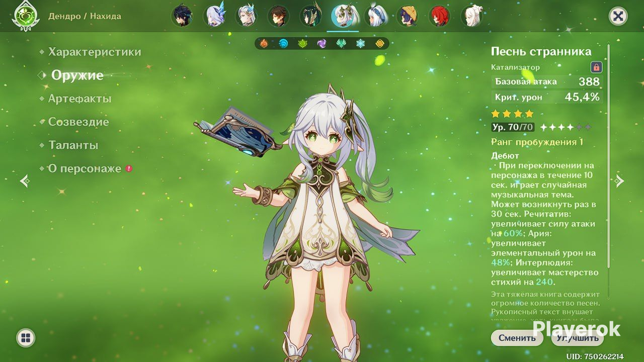Image resolution: width=644 pixels, height=362 pixels.
Task: Filter characters by Hydro element
Action: [x=283, y=44]
